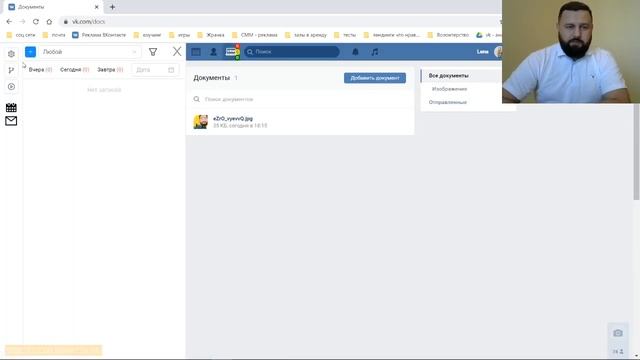Select the 'Завтра' filter tab
This screenshot has width=640, height=360.
110,70
